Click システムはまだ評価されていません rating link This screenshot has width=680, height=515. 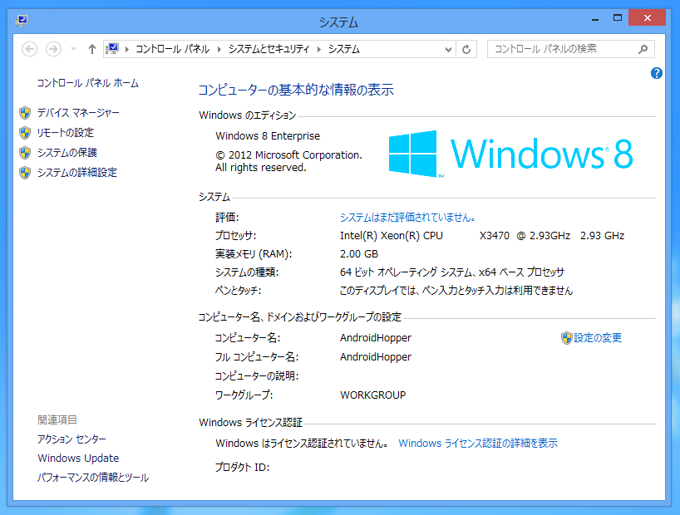point(407,217)
